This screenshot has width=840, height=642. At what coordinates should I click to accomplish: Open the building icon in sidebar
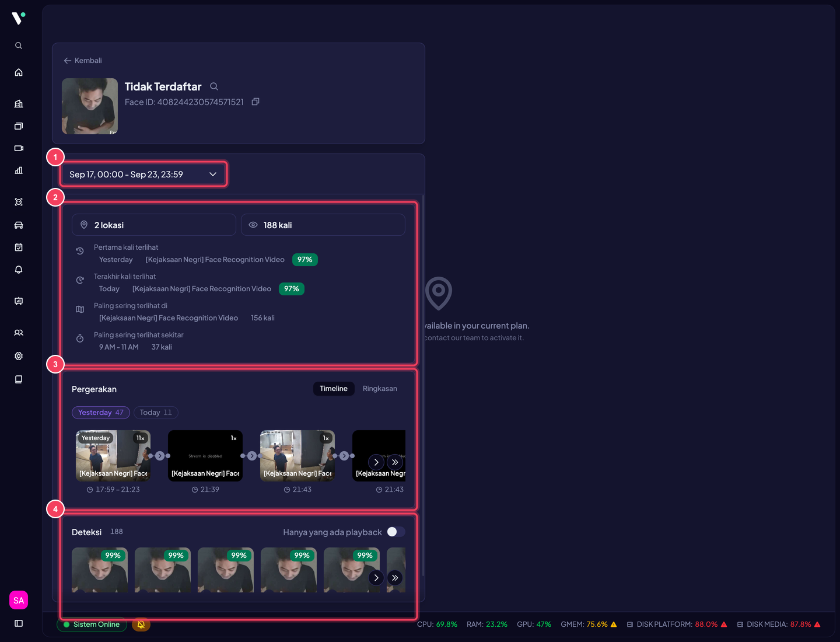click(x=19, y=104)
